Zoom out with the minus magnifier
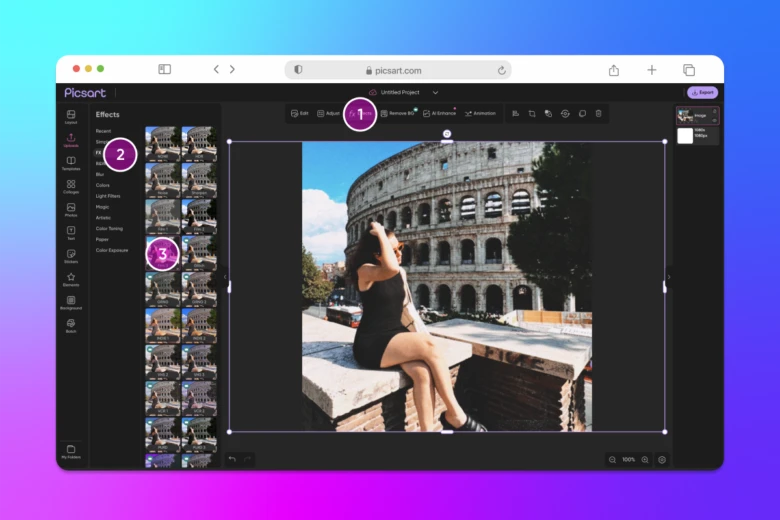Image resolution: width=780 pixels, height=520 pixels. 612,460
